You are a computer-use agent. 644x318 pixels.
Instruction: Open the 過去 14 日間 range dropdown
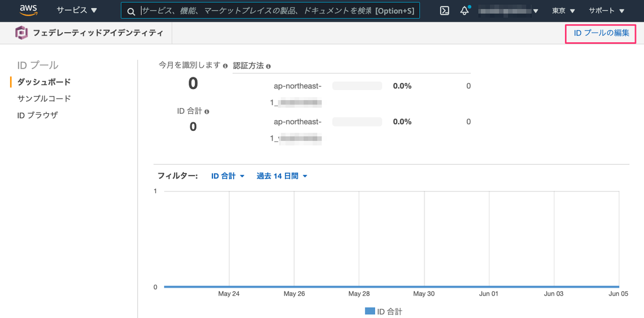[x=281, y=175]
